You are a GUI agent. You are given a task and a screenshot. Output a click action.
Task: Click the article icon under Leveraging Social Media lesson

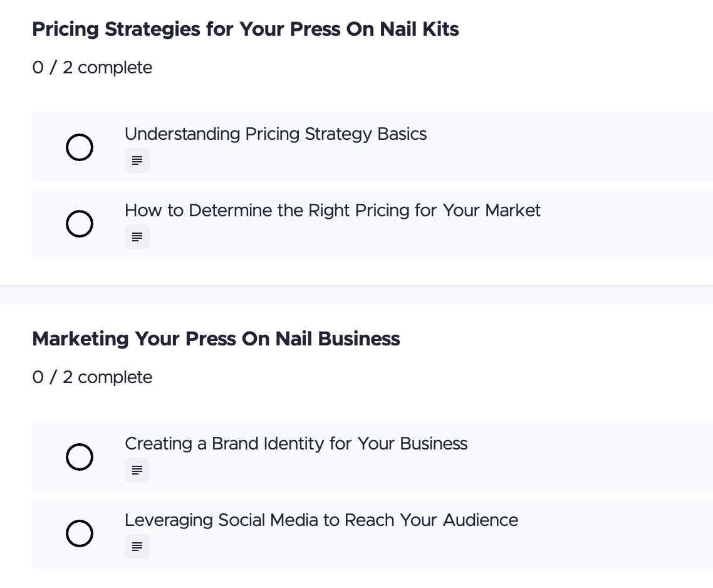[137, 547]
